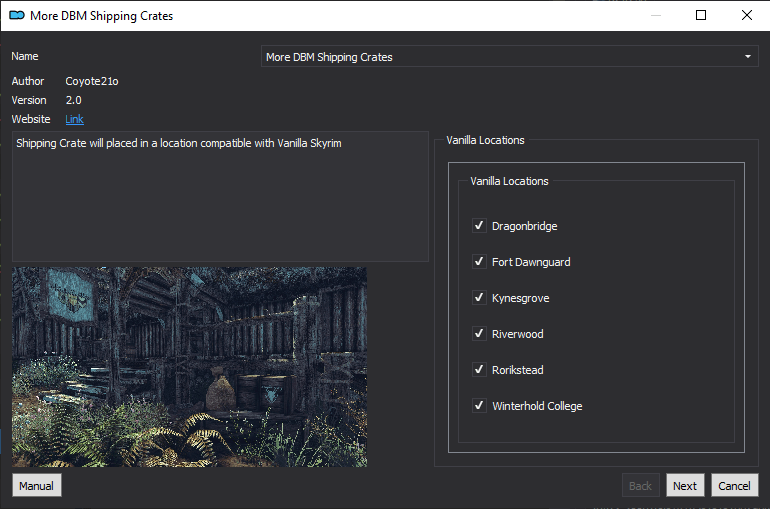Click the Skyrim crate preview screenshot
This screenshot has width=770, height=509.
tap(189, 367)
